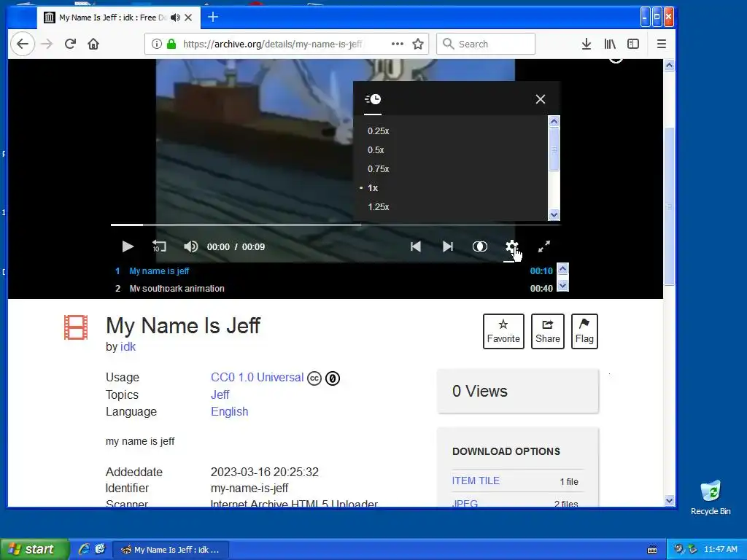Add the item to Favorites

pyautogui.click(x=503, y=332)
